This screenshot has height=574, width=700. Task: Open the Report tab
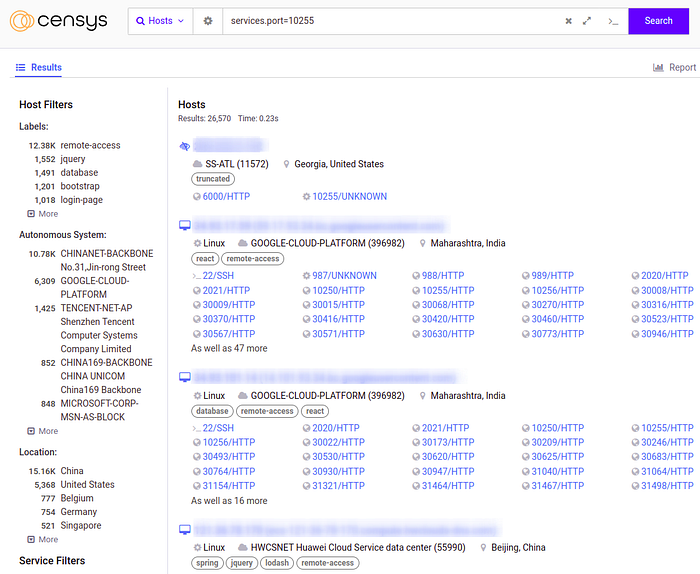pyautogui.click(x=674, y=67)
